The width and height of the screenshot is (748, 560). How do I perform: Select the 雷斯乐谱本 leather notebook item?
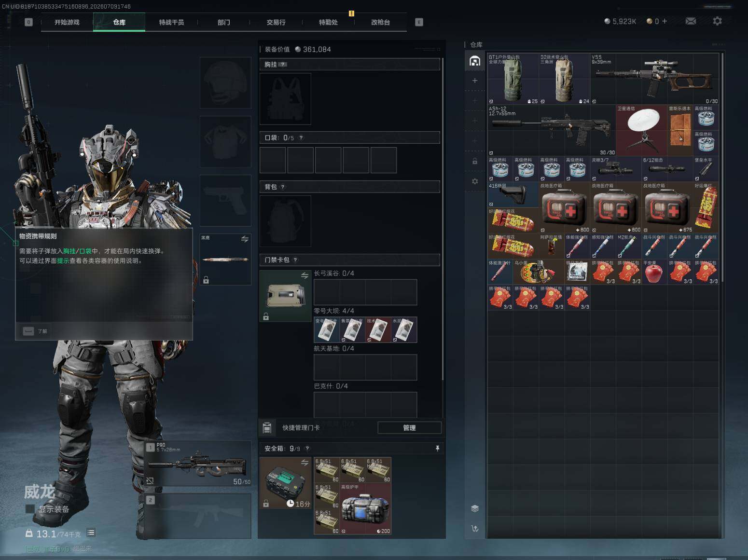(680, 130)
